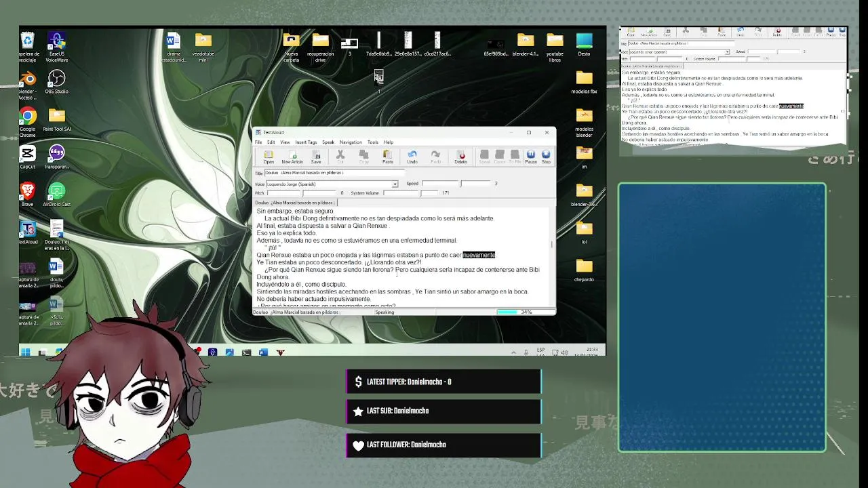Viewport: 868px width, 488px height.
Task: Adjust the Speed slider
Action: [456, 184]
